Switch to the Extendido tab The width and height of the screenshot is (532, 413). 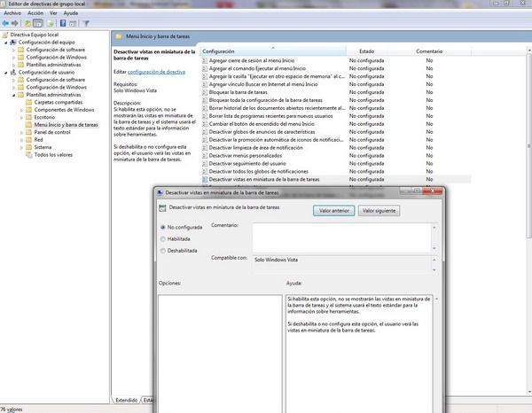[127, 400]
